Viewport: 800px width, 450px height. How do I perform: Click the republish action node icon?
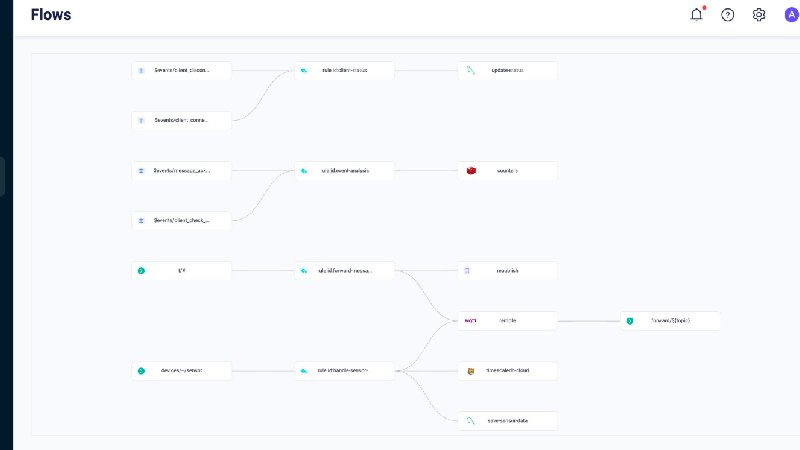point(467,271)
